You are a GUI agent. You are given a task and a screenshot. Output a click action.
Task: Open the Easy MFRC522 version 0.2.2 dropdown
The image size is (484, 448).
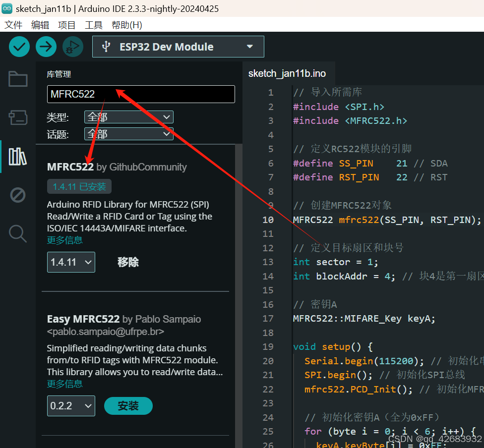click(x=71, y=406)
